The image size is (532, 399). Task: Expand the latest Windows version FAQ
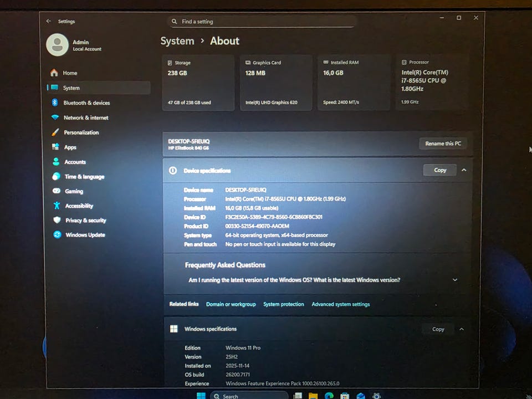[454, 280]
